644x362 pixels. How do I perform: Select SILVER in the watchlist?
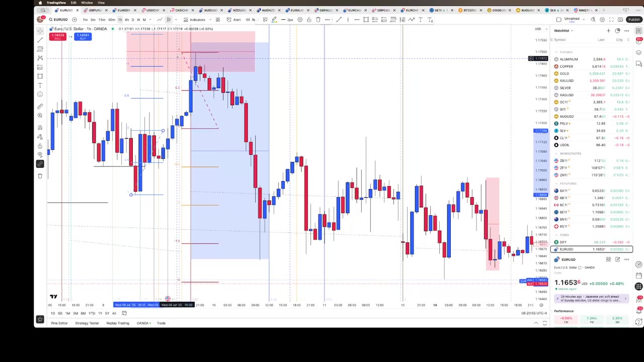(591, 88)
